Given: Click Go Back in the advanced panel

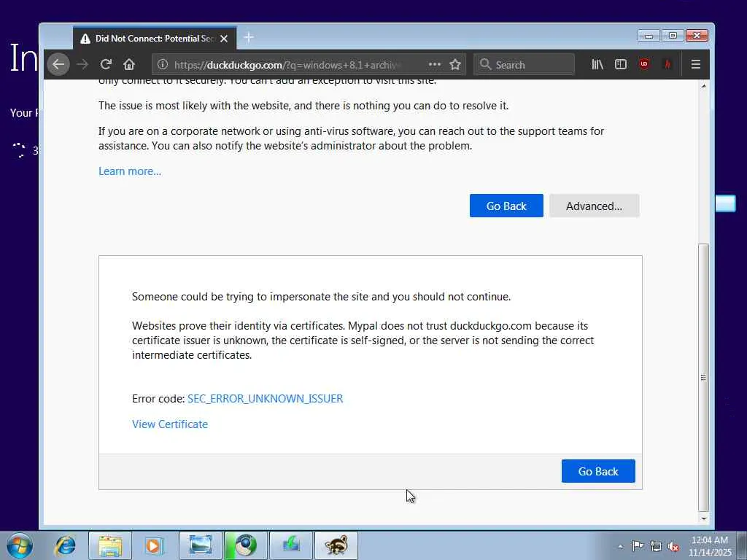Looking at the screenshot, I should (x=598, y=471).
